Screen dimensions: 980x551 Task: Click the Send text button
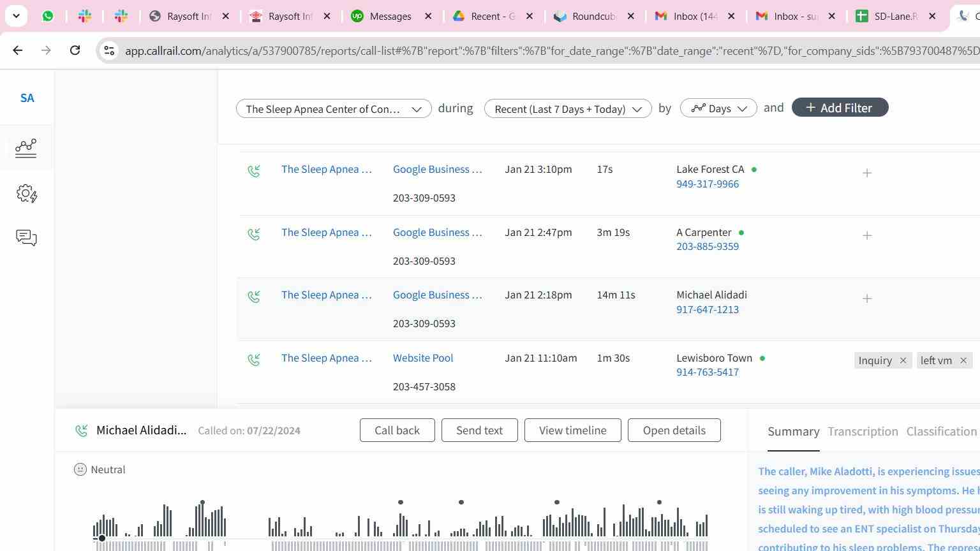click(479, 430)
